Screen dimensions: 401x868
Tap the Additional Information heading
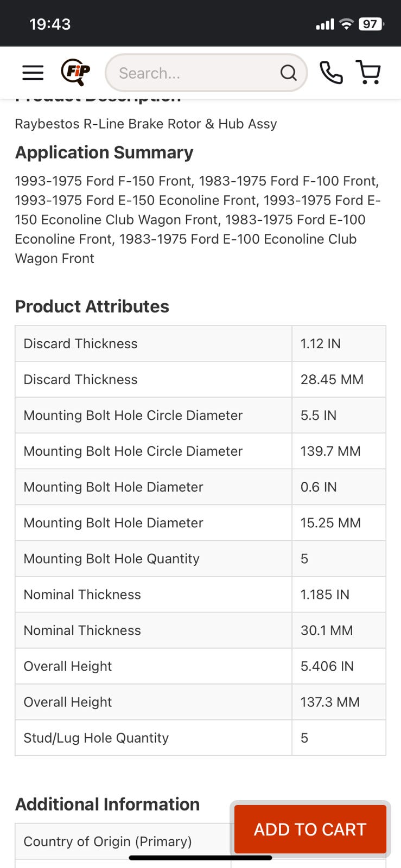pos(107,804)
